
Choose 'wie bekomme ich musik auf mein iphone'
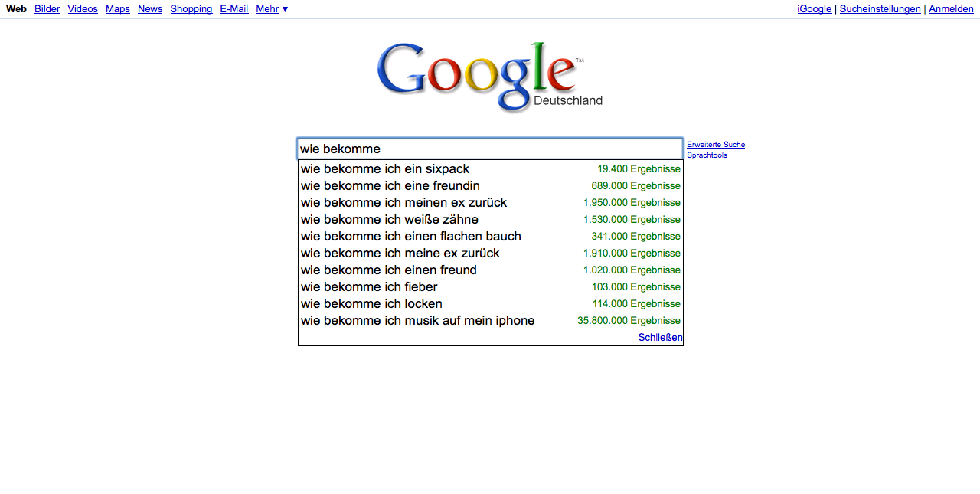coord(490,320)
